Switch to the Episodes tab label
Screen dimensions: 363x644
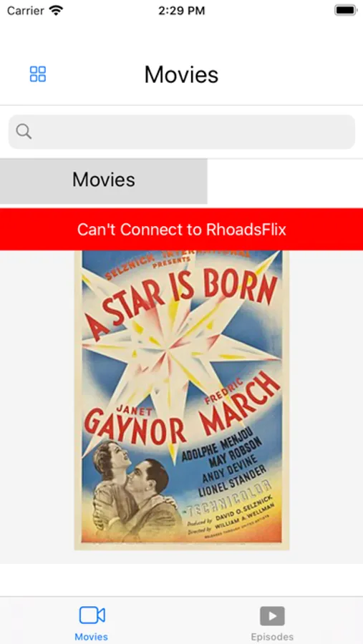click(x=272, y=637)
